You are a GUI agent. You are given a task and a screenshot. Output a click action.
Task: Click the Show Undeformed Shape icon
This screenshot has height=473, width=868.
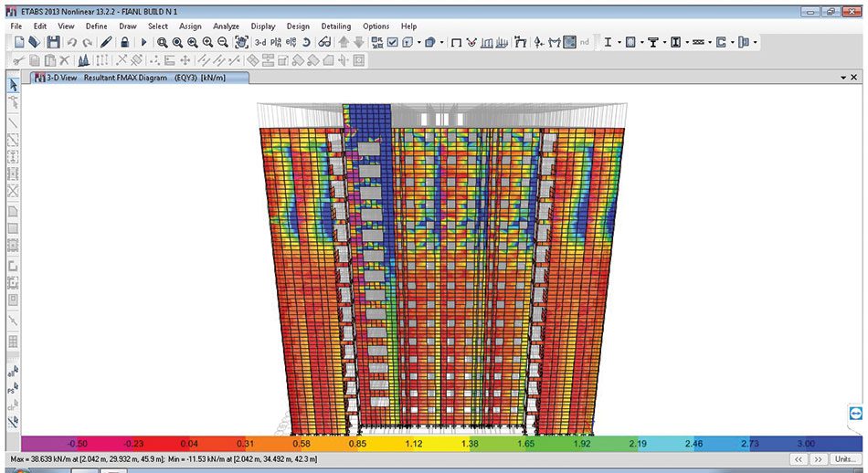(457, 42)
